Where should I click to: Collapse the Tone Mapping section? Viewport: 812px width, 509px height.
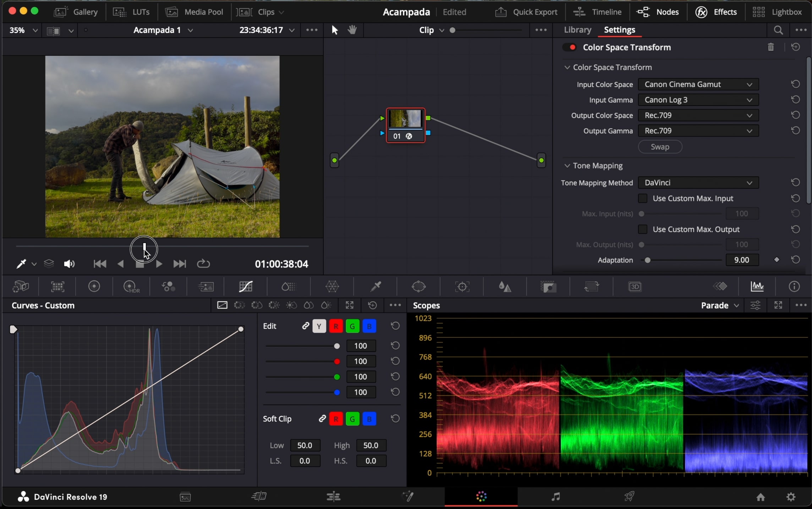tap(567, 166)
